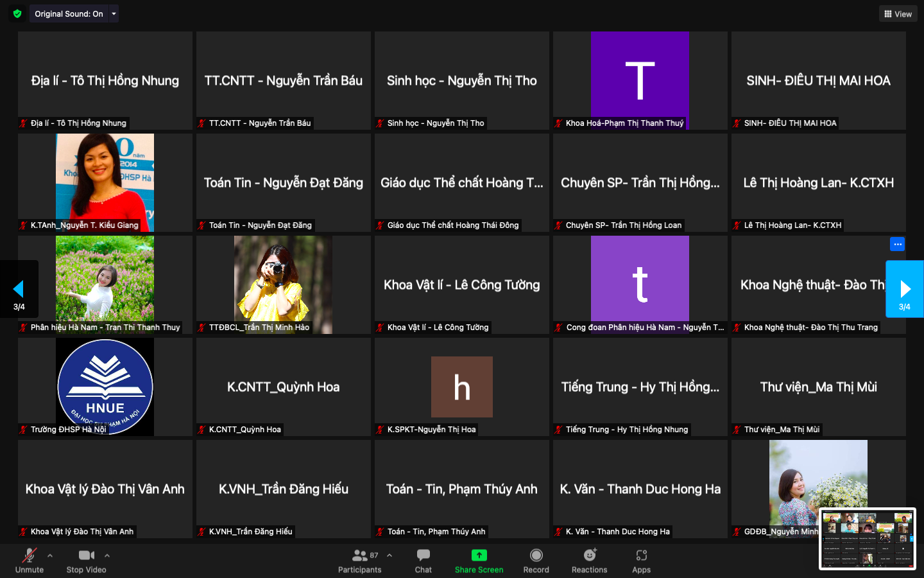Open the Apps panel
Viewport: 924px width, 578px height.
(x=641, y=561)
